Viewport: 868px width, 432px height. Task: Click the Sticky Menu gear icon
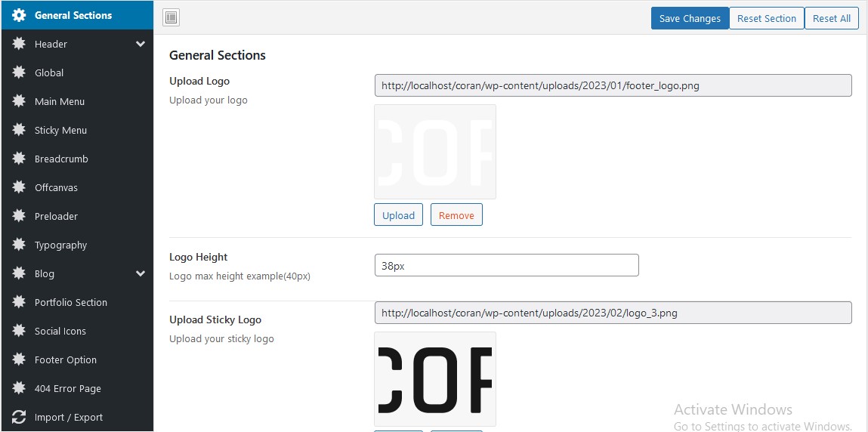tap(19, 130)
